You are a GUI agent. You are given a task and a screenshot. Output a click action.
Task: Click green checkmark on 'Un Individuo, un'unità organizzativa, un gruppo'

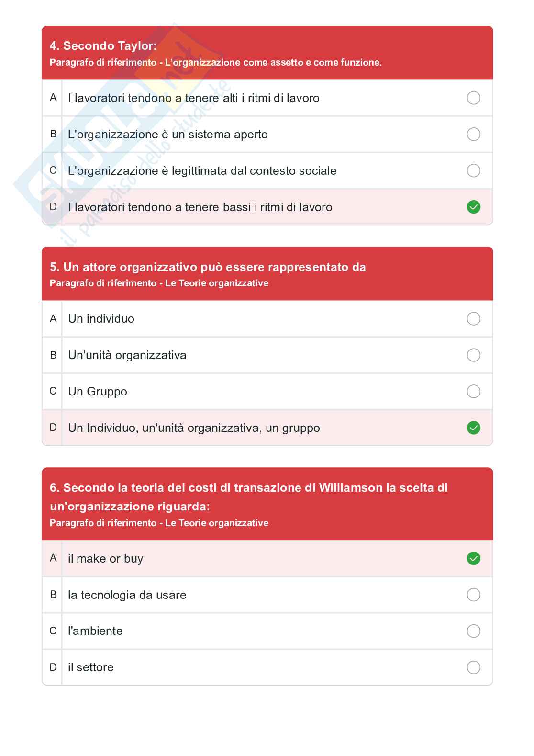point(473,428)
